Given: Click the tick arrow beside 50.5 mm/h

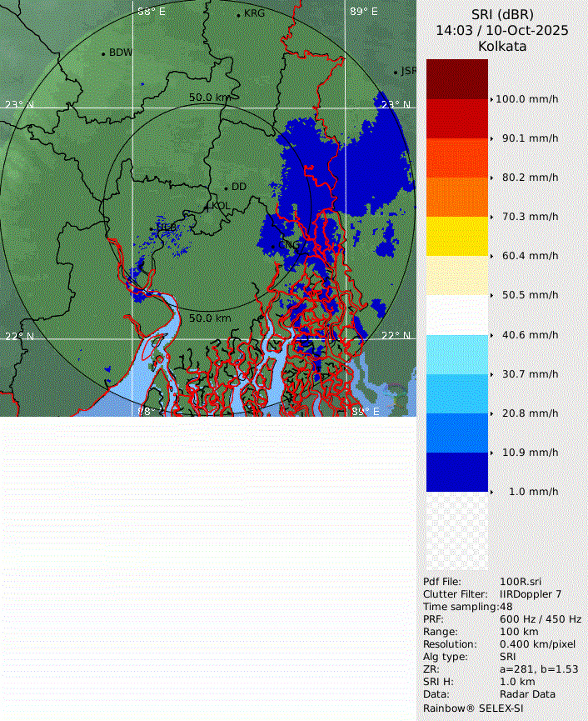Looking at the screenshot, I should (491, 295).
